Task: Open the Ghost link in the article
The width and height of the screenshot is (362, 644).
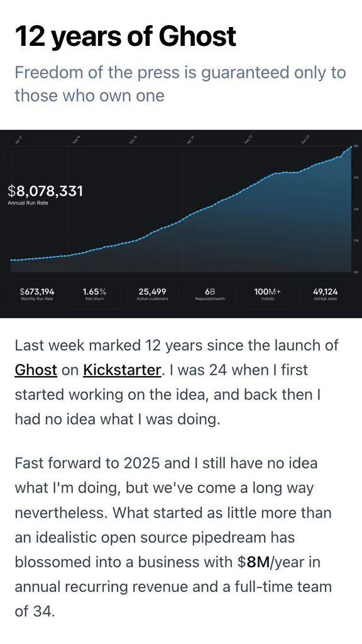Action: tap(36, 370)
